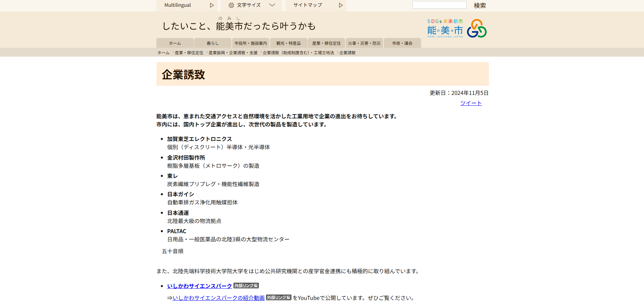Click the 日本ガイシ list entry
The width and height of the screenshot is (644, 303).
181,194
